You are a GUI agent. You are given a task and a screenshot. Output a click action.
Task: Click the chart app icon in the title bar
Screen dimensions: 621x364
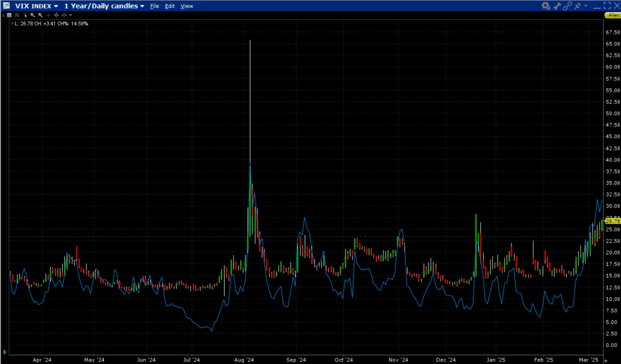click(x=6, y=6)
